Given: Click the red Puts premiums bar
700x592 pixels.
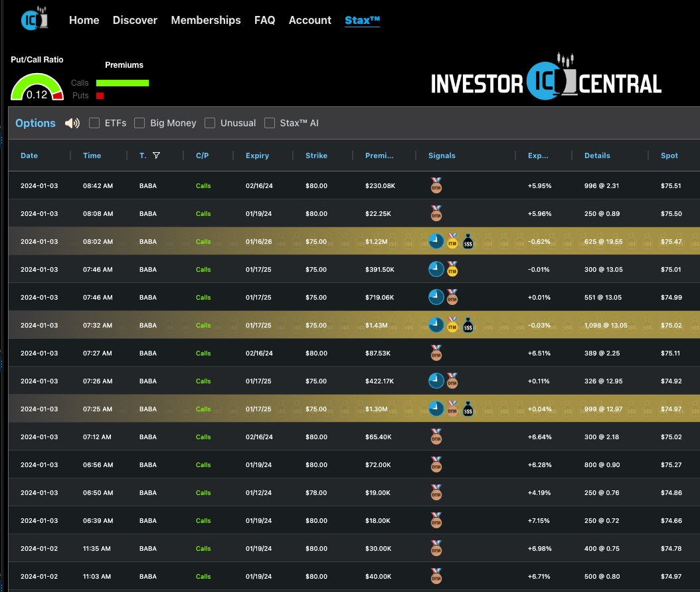Looking at the screenshot, I should [x=100, y=96].
